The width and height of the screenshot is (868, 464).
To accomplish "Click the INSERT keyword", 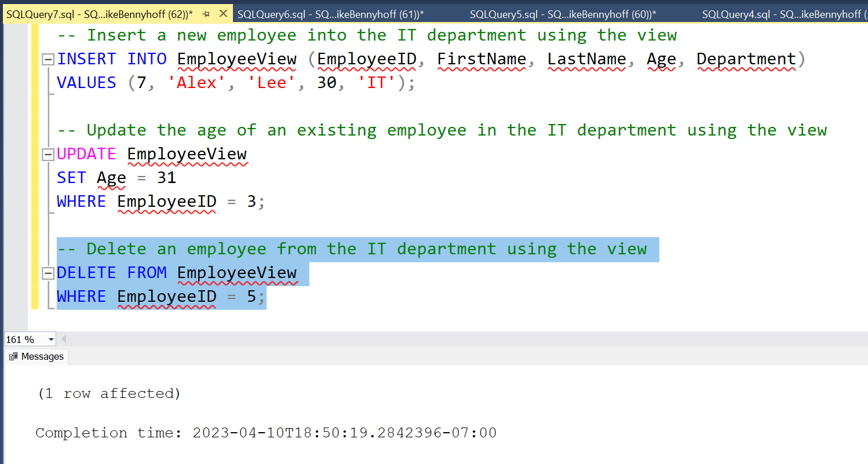I will pos(87,59).
